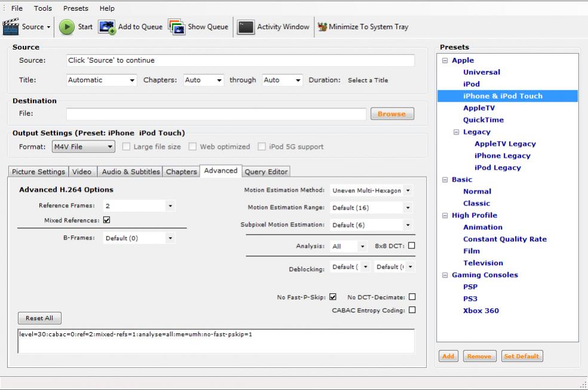Open Subpixel Motion Estimation dropdown
The height and width of the screenshot is (390, 588).
[x=371, y=225]
